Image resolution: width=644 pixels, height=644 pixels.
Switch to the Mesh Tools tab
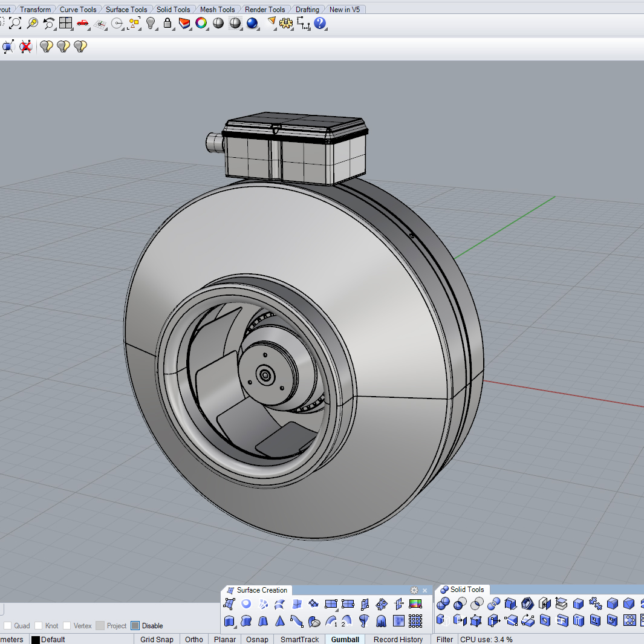(217, 9)
